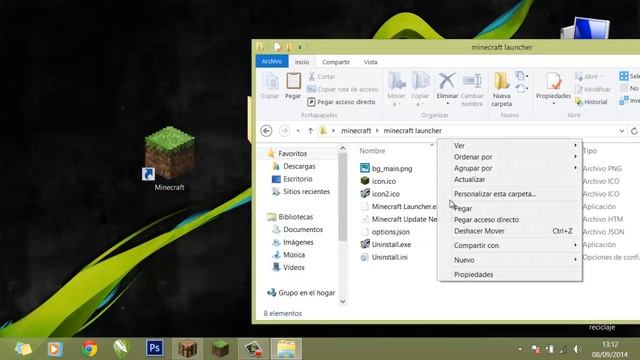This screenshot has width=640, height=360.
Task: Choose Deshacer Mover
Action: coord(509,231)
